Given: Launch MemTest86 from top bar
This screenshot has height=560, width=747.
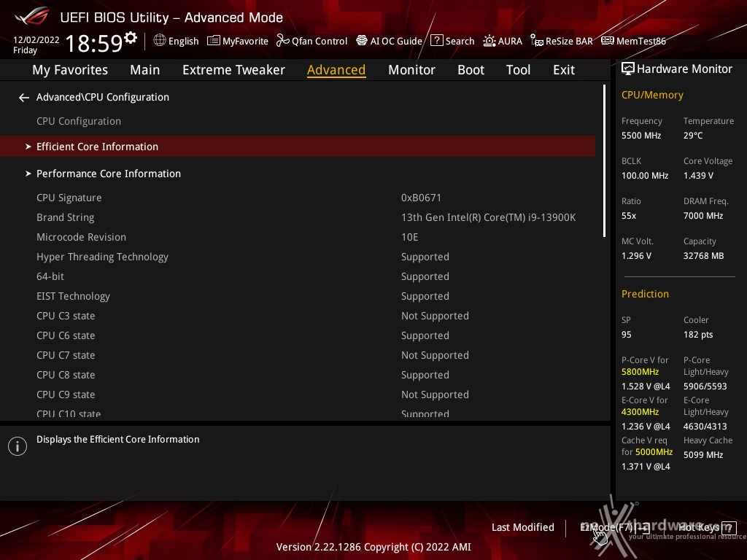Looking at the screenshot, I should click(x=634, y=41).
